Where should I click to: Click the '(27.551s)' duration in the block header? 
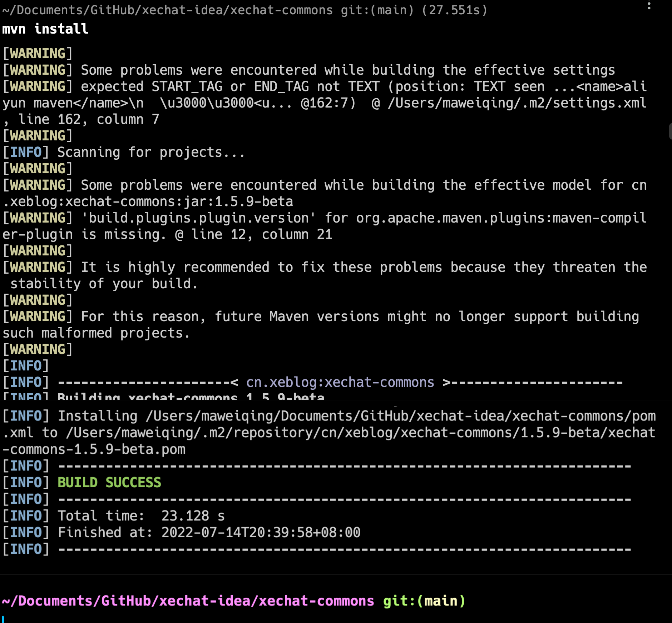454,10
